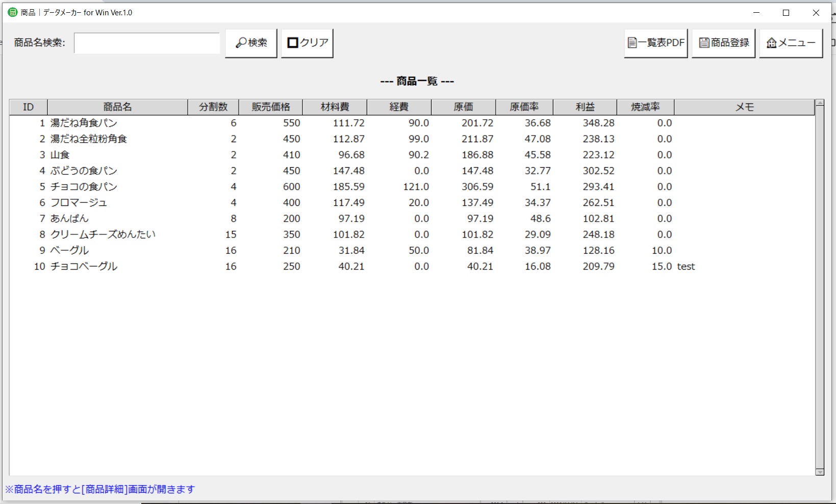Click cost rate 51.1 cell
This screenshot has width=836, height=504.
(541, 187)
